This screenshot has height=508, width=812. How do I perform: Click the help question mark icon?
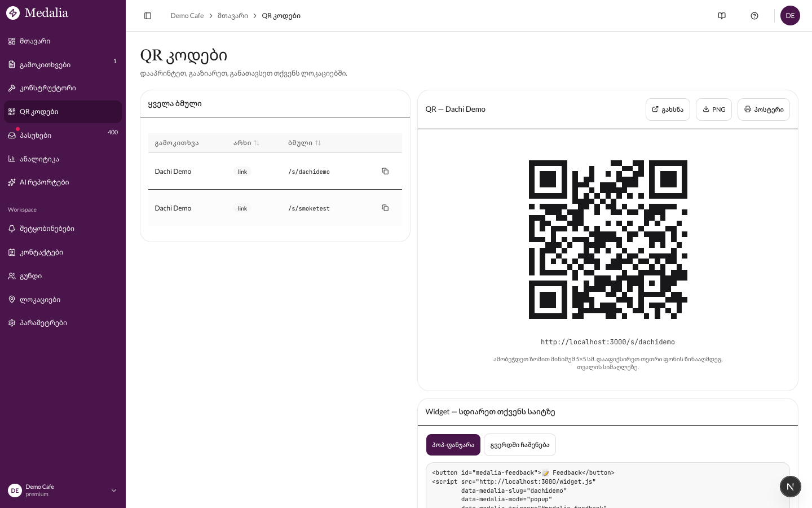click(754, 16)
